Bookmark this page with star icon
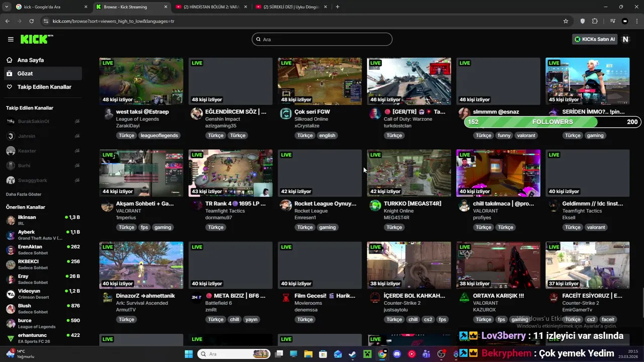This screenshot has width=644, height=362. (566, 21)
